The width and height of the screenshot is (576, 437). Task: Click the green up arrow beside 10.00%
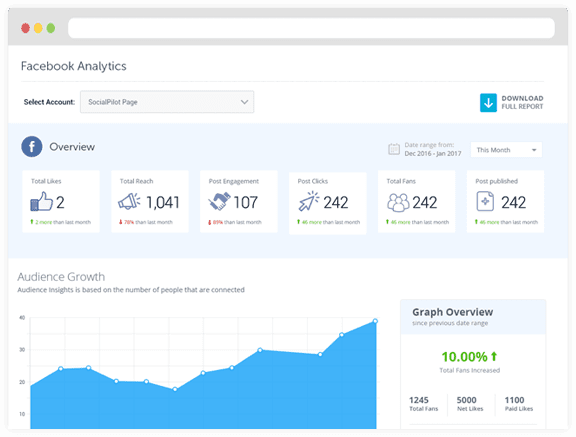coord(494,356)
